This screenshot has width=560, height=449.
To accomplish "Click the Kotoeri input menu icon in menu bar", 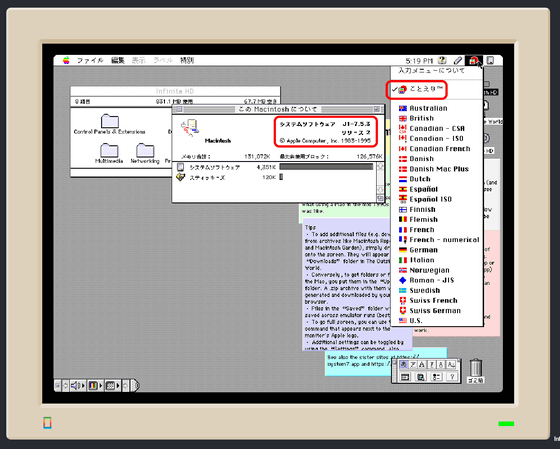I will tap(474, 61).
